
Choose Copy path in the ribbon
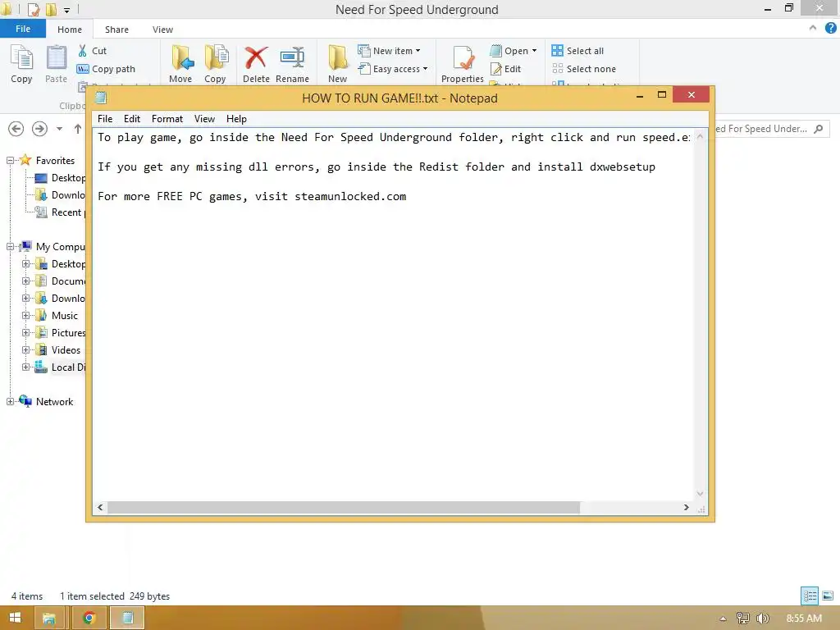click(106, 69)
